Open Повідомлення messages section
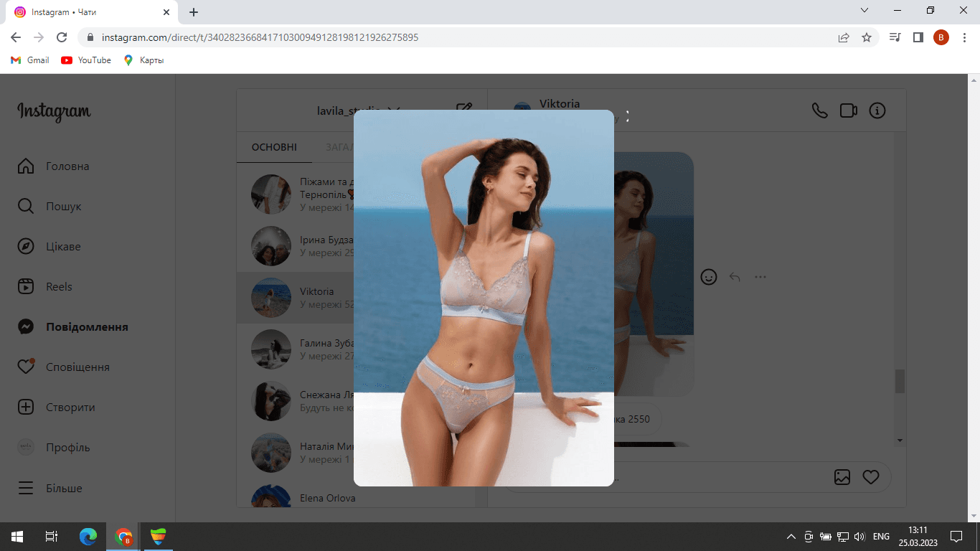Image resolution: width=980 pixels, height=551 pixels. tap(72, 327)
